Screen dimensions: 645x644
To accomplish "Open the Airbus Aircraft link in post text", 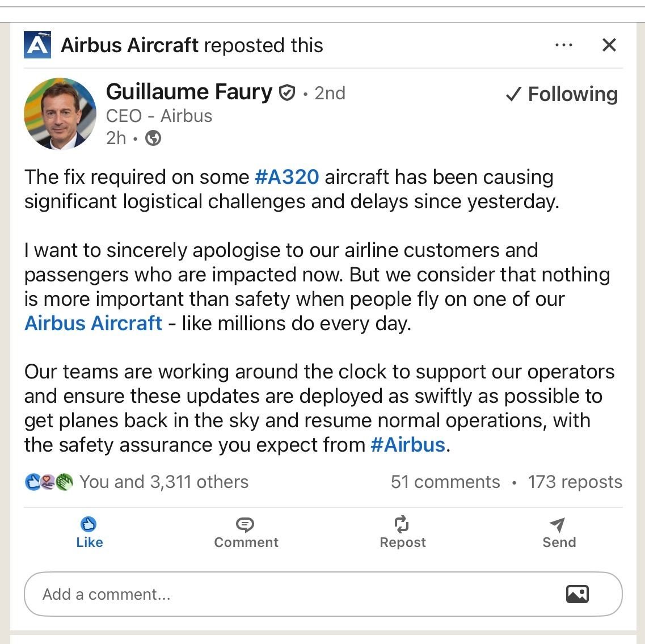I will point(92,323).
